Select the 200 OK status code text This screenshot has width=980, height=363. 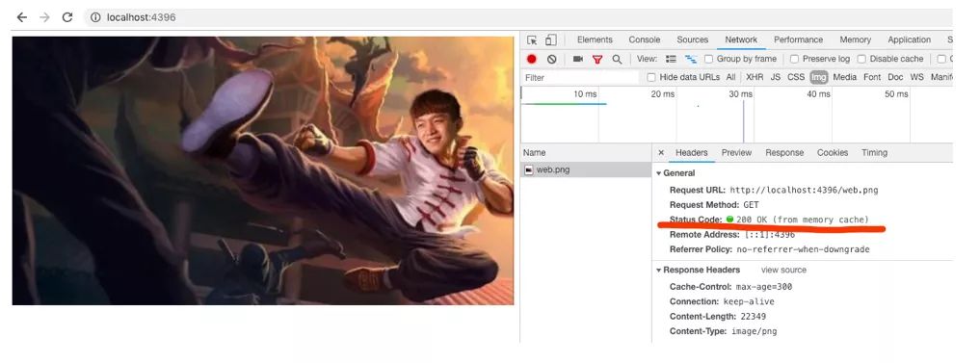(803, 220)
